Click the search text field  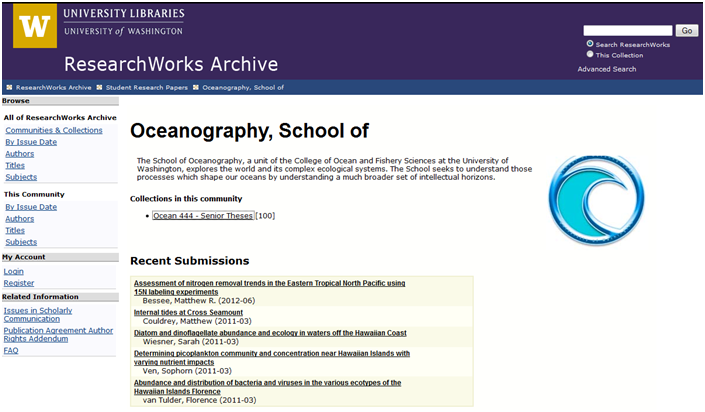pyautogui.click(x=628, y=31)
